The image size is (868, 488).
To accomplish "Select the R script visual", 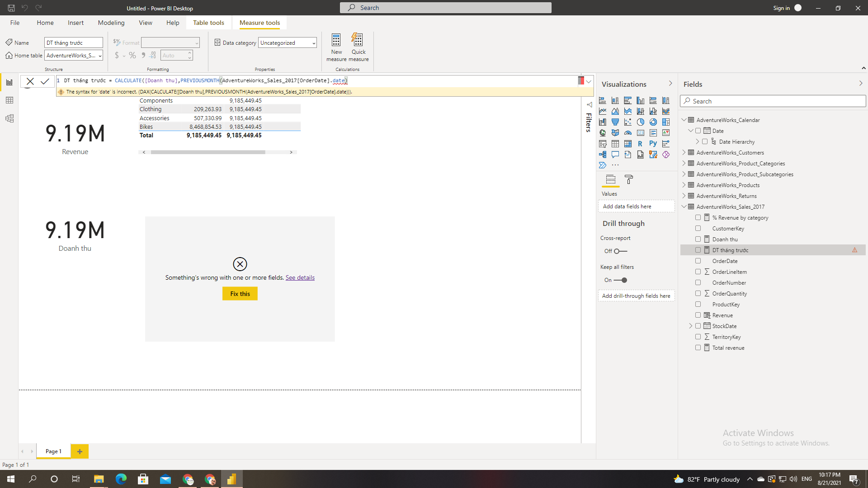I will [641, 144].
